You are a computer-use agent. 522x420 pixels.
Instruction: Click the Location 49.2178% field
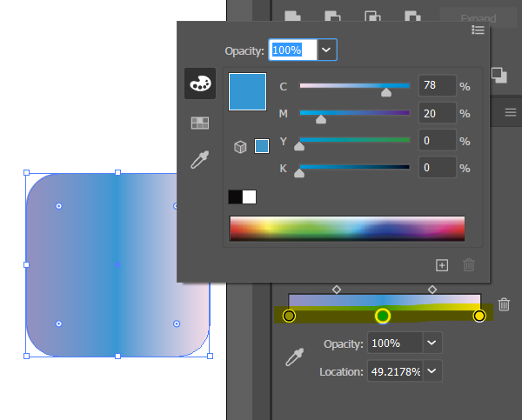click(x=395, y=371)
